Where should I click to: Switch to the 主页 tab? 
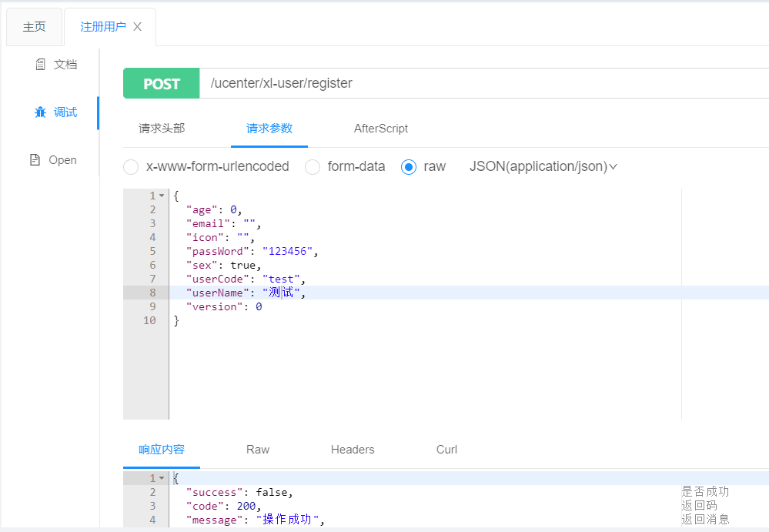(x=34, y=27)
